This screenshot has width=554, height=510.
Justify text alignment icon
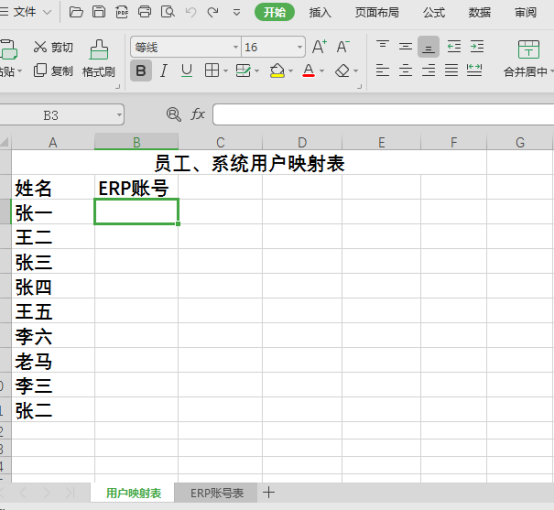click(x=451, y=70)
